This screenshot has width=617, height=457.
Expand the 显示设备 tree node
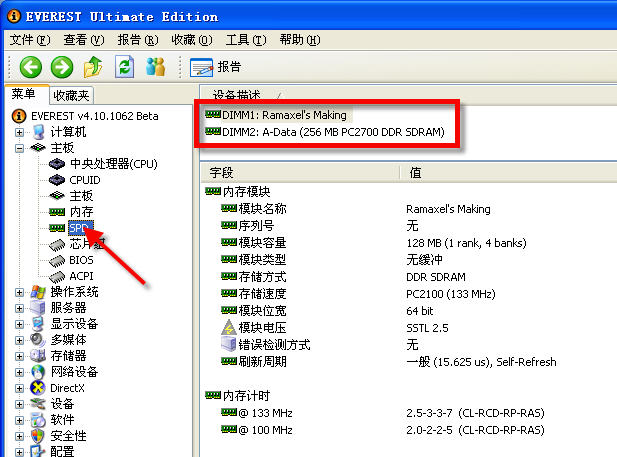(x=19, y=324)
